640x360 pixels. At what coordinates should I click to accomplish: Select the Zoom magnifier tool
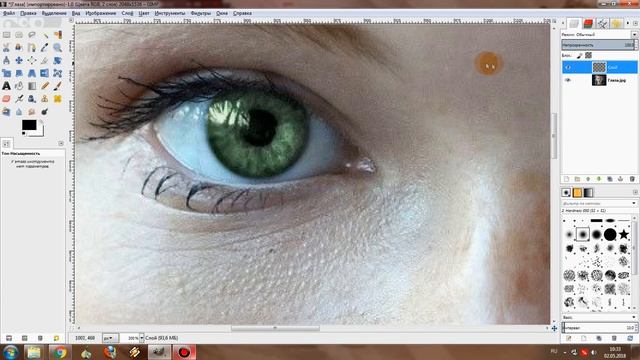(58, 48)
